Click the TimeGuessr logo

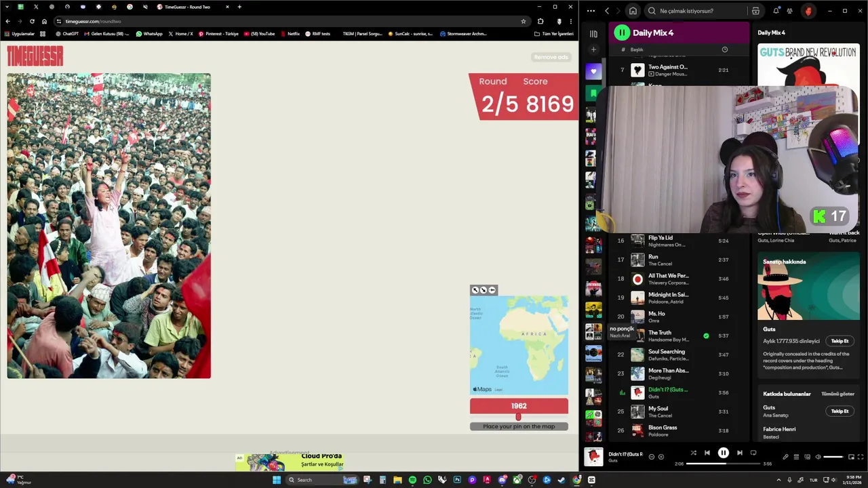coord(35,56)
